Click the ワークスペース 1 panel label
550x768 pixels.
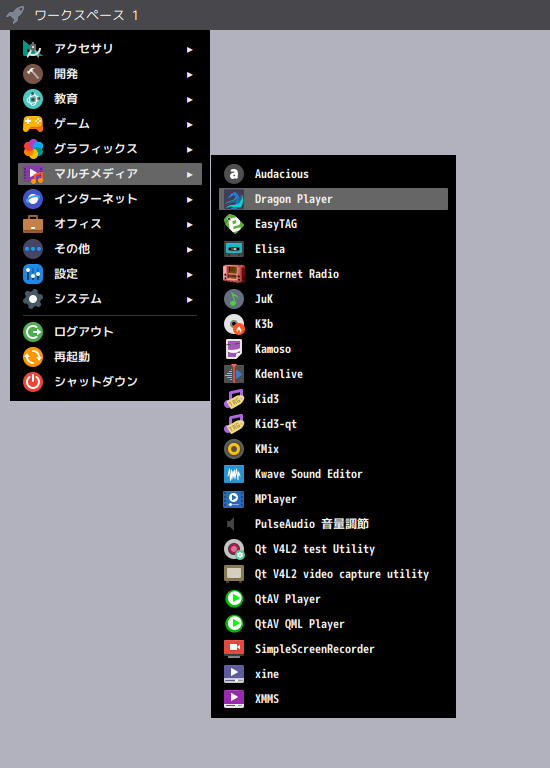tap(86, 15)
